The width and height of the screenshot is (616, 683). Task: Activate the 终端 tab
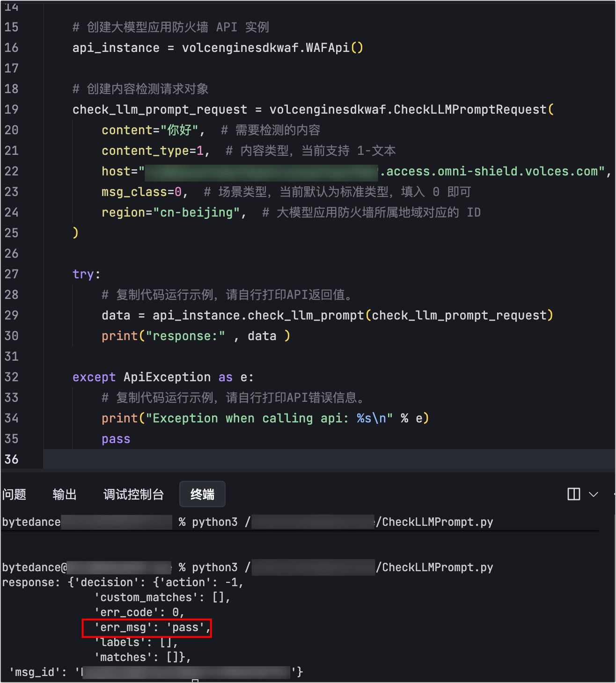(202, 494)
